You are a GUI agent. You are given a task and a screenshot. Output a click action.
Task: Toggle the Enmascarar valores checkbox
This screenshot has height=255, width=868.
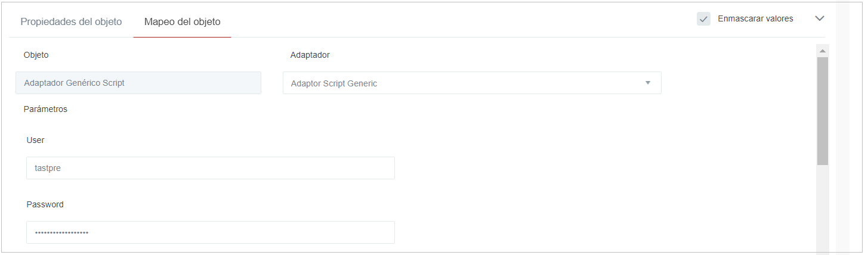click(703, 19)
